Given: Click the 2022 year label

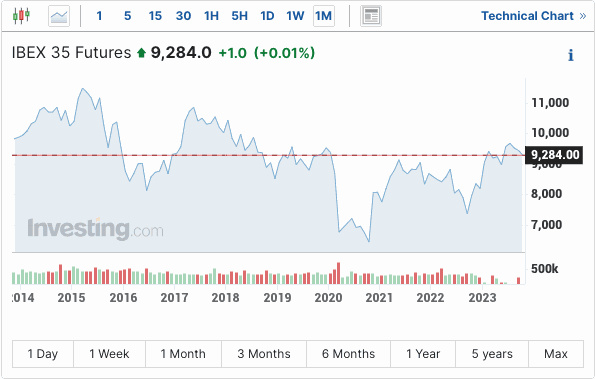Looking at the screenshot, I should tap(430, 298).
